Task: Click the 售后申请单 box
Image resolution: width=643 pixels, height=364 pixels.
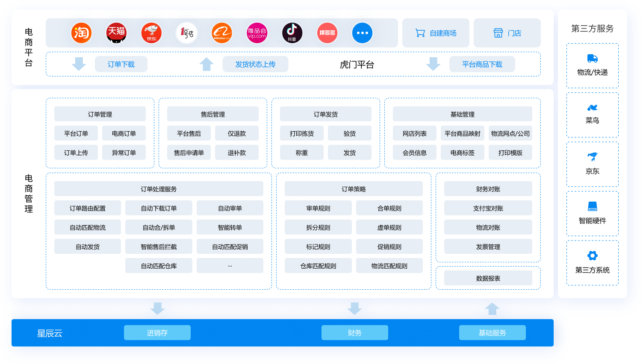Action: coord(189,153)
